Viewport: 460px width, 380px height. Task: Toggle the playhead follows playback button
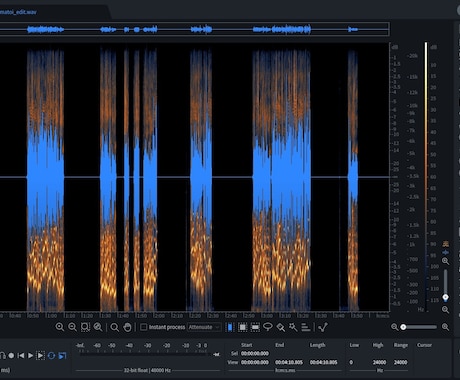[62, 356]
